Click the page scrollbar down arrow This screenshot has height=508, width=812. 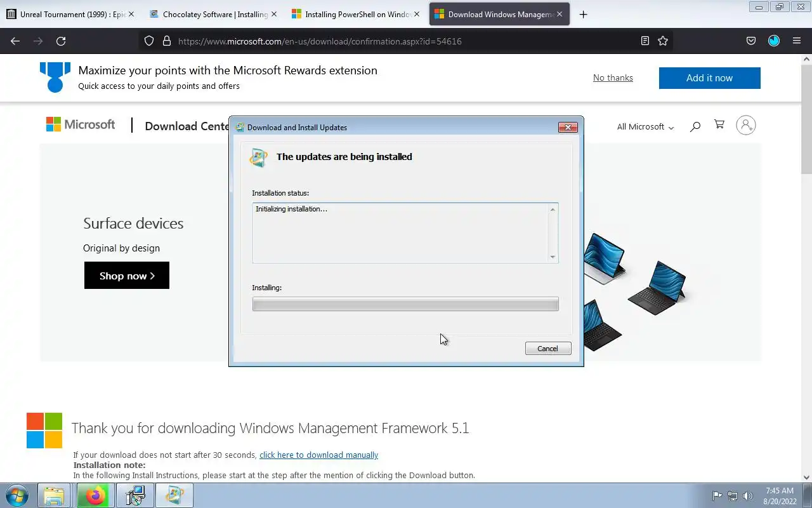tap(806, 478)
